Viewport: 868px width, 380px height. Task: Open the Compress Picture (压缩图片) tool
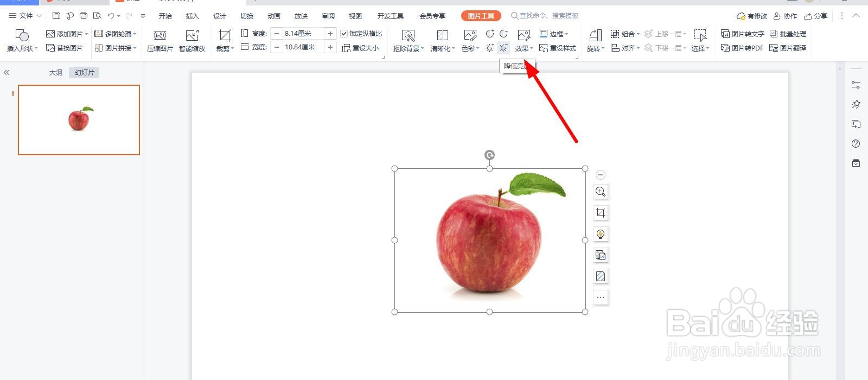pyautogui.click(x=159, y=41)
